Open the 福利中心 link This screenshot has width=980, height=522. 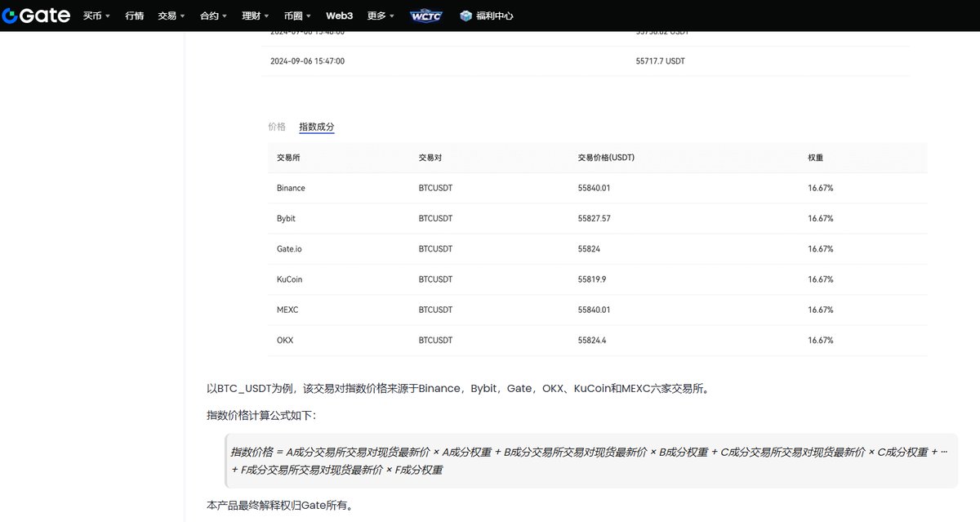click(495, 16)
